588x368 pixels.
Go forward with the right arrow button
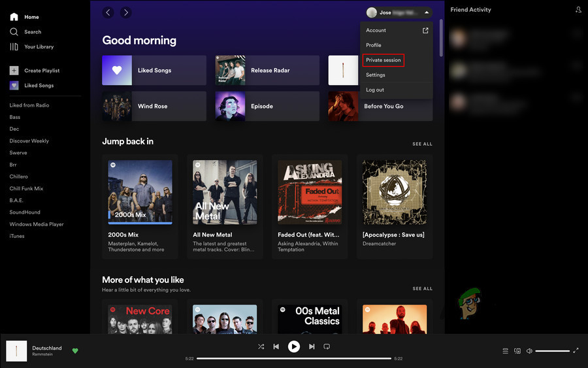pos(126,12)
